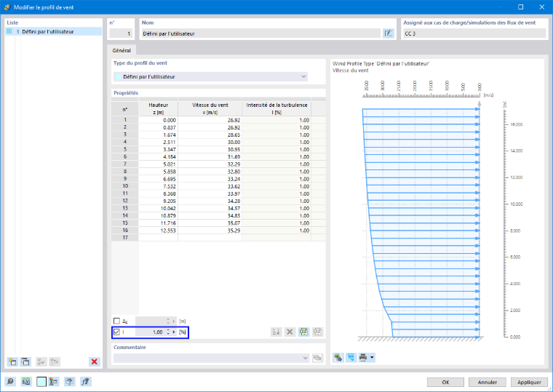The height and width of the screenshot is (392, 553).
Task: Click height cell 10.042 in row 13
Action: (159, 208)
